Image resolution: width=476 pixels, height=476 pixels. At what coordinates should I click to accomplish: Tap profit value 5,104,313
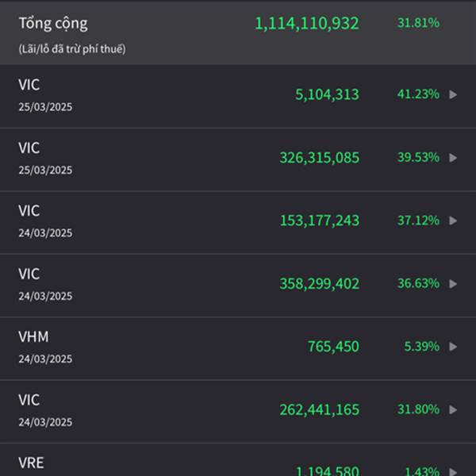coord(327,94)
